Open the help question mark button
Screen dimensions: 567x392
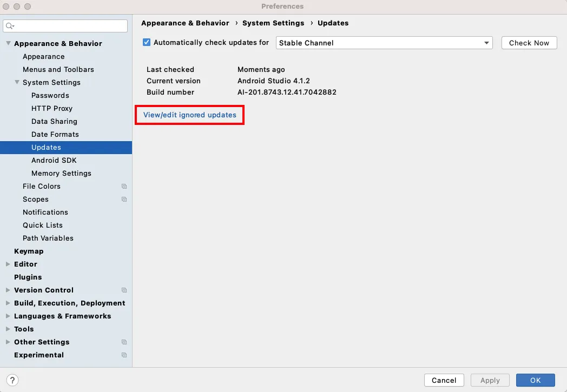tap(12, 380)
